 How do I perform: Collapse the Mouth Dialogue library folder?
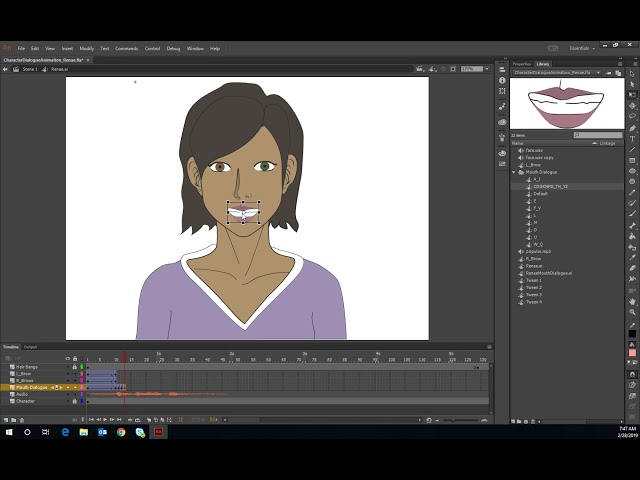click(514, 172)
